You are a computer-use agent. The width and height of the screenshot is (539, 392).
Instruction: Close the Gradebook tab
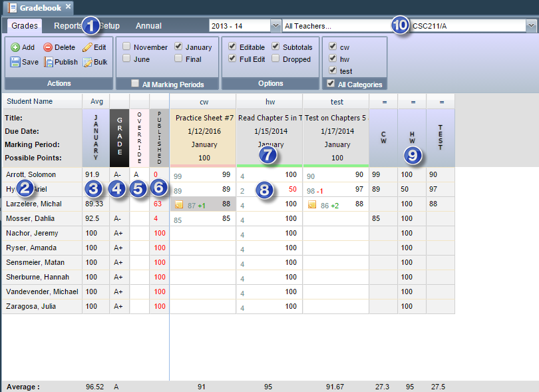click(68, 7)
